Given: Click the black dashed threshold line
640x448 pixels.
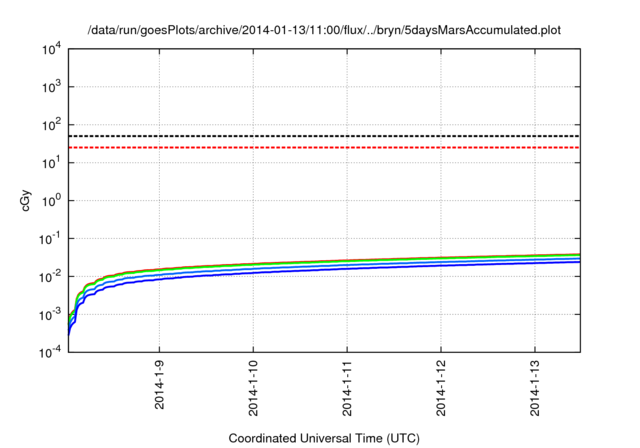Looking at the screenshot, I should tap(324, 136).
